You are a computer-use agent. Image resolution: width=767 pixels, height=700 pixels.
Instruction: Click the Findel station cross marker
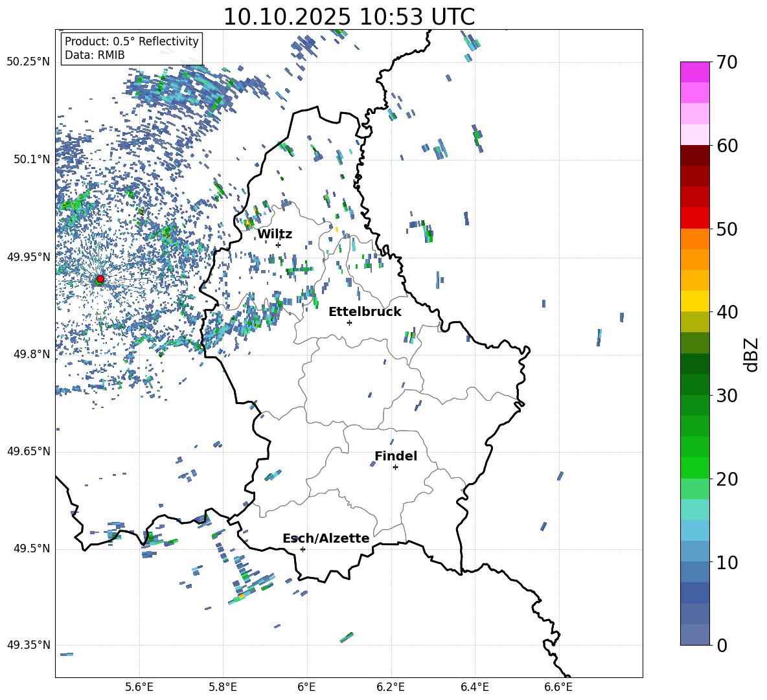[395, 467]
